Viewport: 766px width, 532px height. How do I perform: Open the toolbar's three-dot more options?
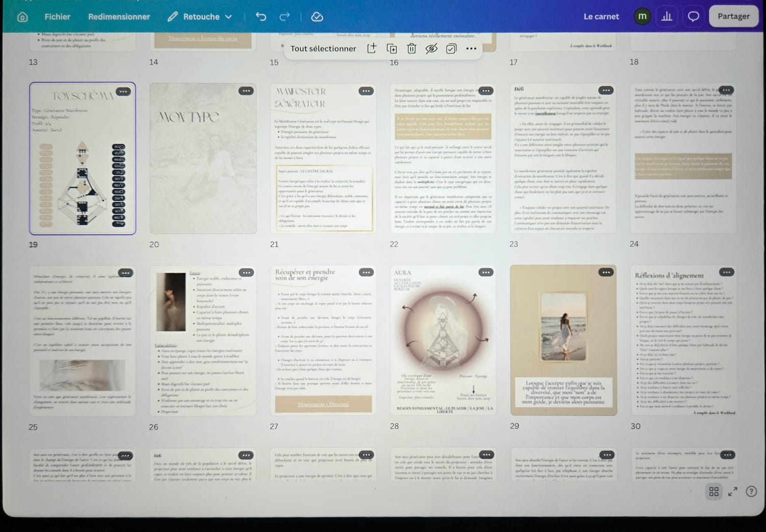tap(471, 49)
